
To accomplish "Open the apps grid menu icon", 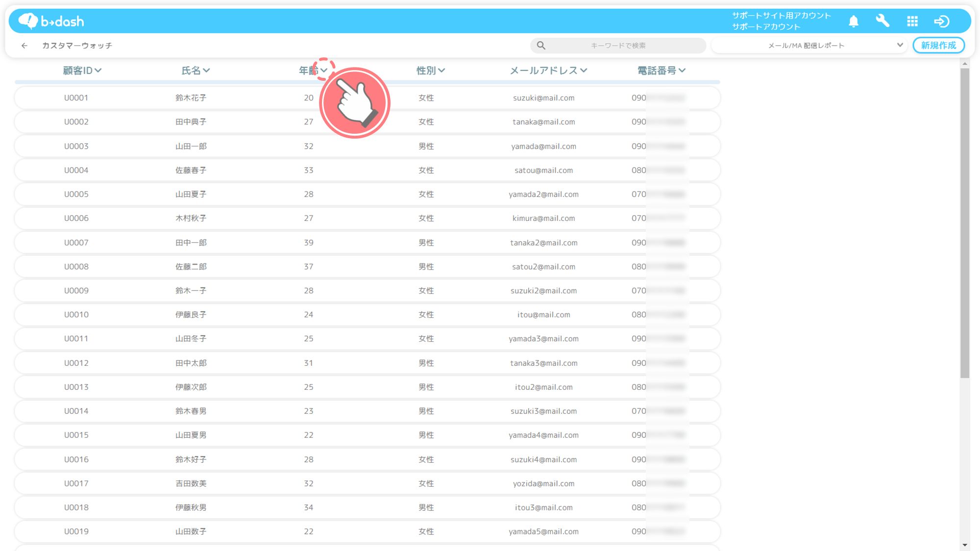I will click(912, 21).
